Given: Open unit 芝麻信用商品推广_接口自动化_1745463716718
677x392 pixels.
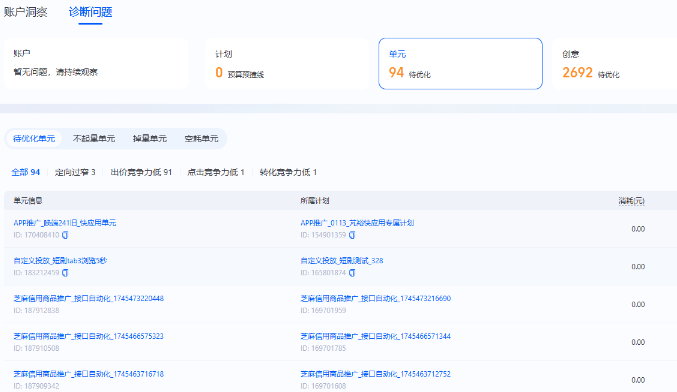Looking at the screenshot, I should (x=89, y=374).
